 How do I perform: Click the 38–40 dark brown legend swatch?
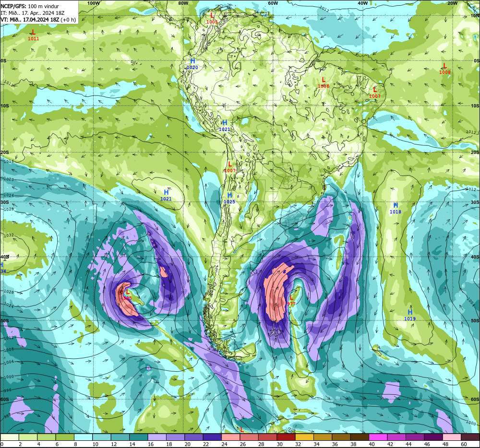coord(360,437)
